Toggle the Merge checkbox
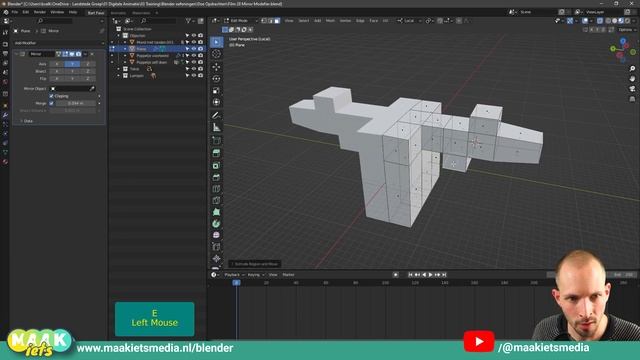This screenshot has height=360, width=640. pyautogui.click(x=51, y=103)
